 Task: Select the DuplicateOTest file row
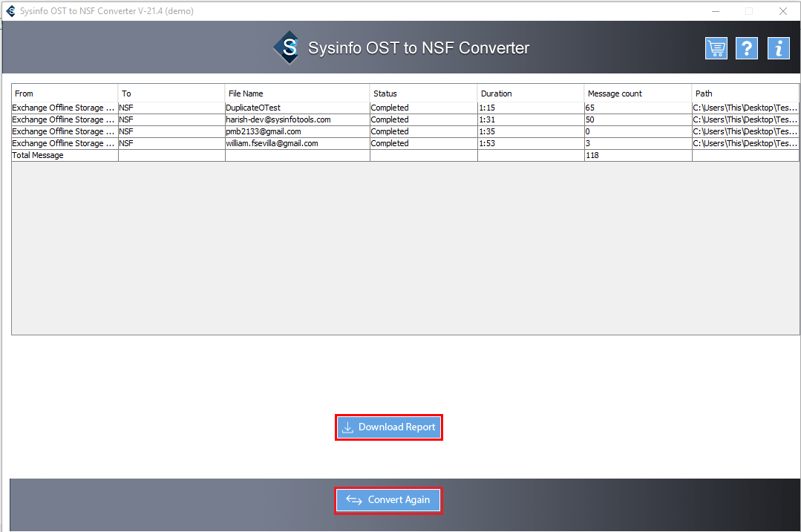[253, 108]
